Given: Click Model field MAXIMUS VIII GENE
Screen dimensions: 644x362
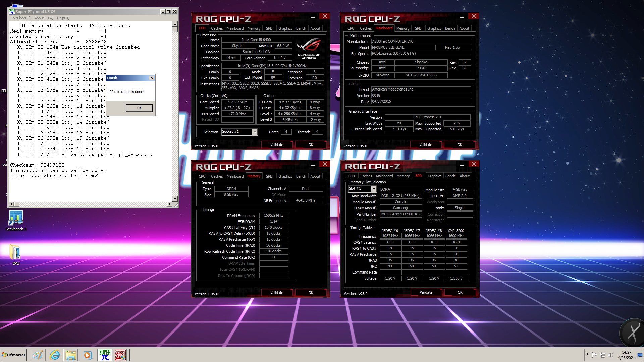Looking at the screenshot, I should 403,47.
